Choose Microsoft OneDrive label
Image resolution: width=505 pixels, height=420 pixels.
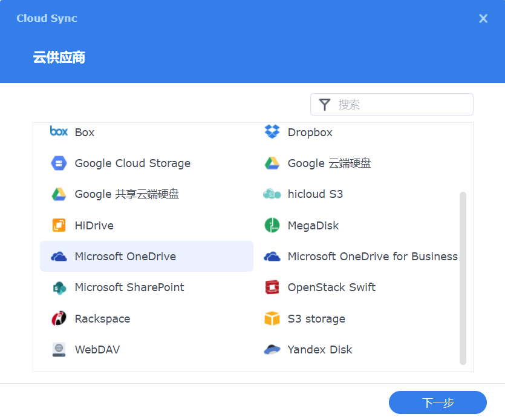click(125, 257)
